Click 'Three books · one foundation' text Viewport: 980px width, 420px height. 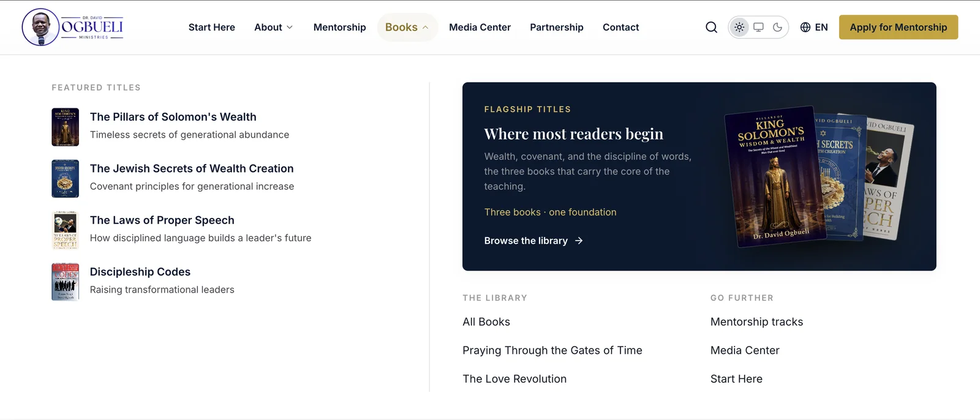click(x=550, y=212)
